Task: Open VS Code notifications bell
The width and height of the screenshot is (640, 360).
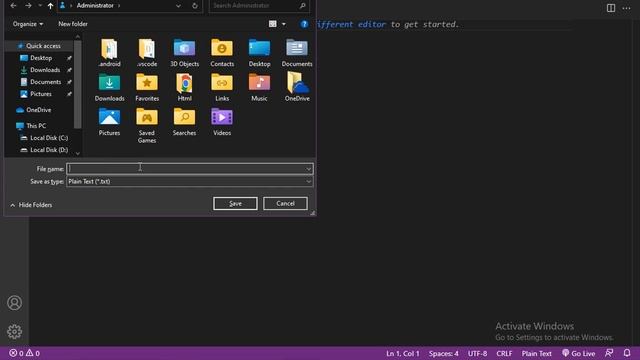Action: coord(627,353)
